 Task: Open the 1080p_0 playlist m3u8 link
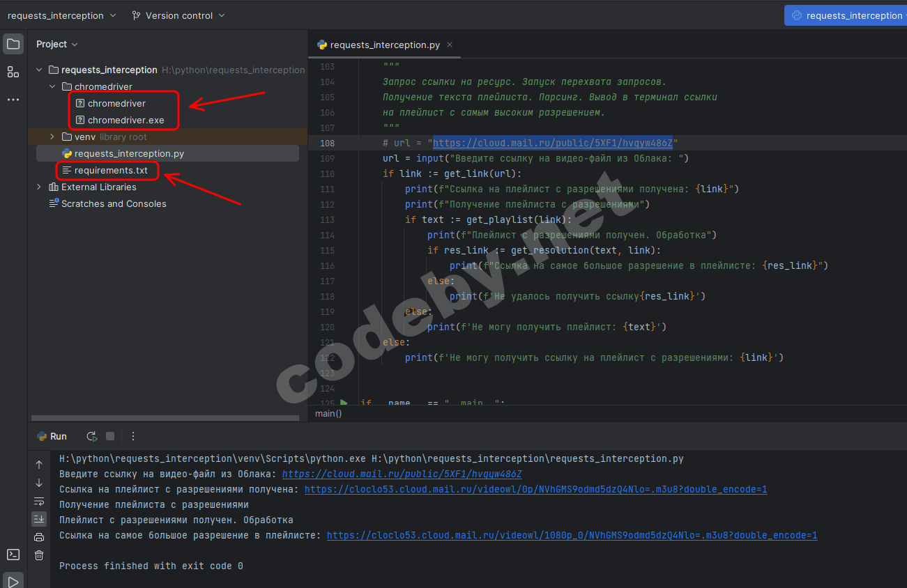pos(572,535)
